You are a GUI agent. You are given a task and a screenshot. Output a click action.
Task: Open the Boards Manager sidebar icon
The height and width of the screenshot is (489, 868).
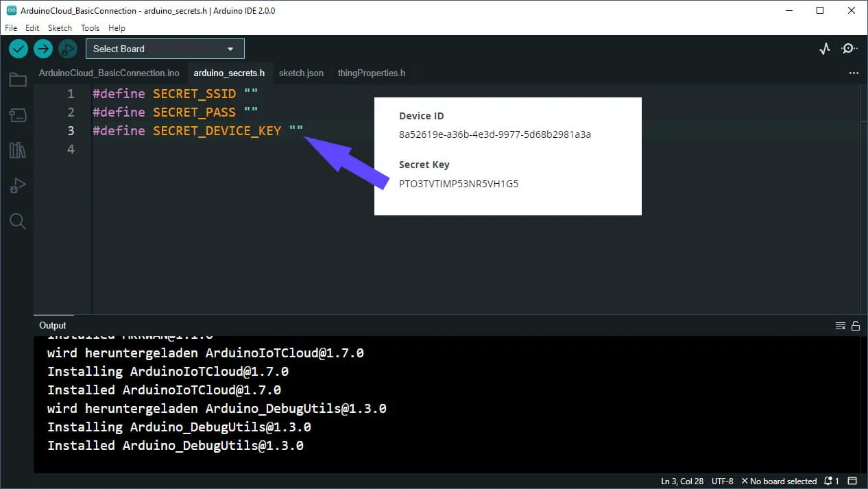point(18,115)
